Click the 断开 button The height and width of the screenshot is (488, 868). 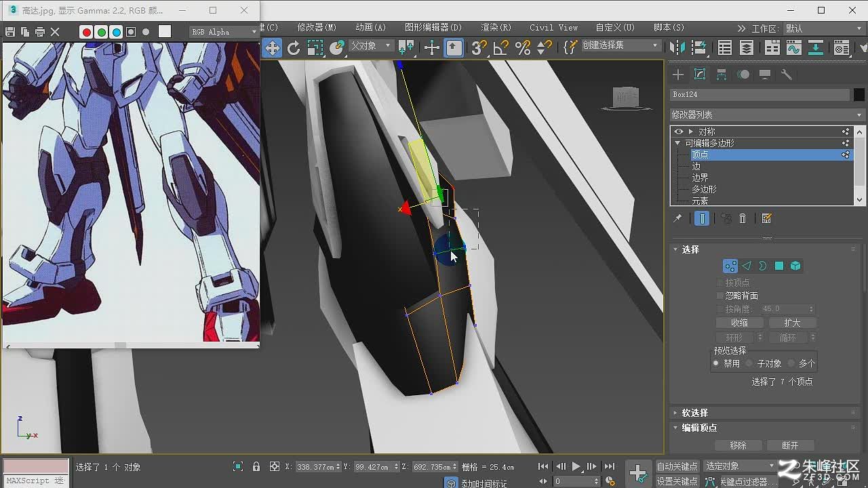coord(790,445)
